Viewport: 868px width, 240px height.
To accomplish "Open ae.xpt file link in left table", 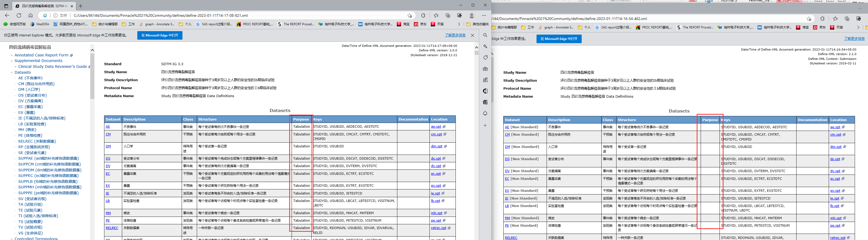I will (x=436, y=127).
